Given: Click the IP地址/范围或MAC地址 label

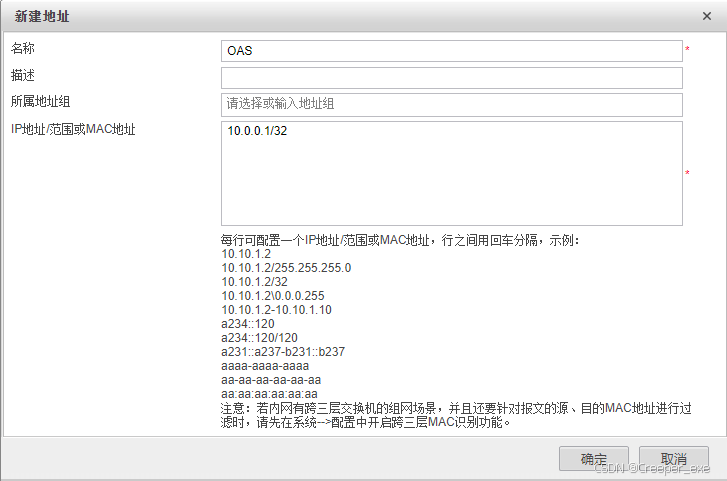Looking at the screenshot, I should (73, 129).
